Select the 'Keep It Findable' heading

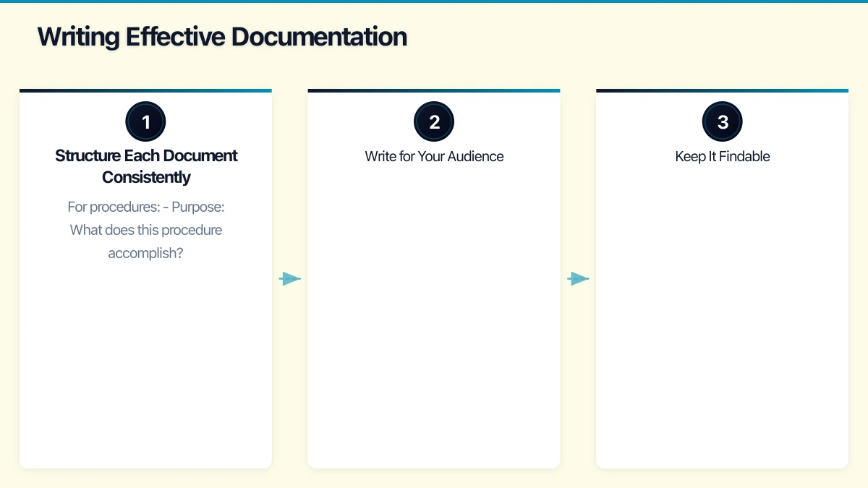723,156
